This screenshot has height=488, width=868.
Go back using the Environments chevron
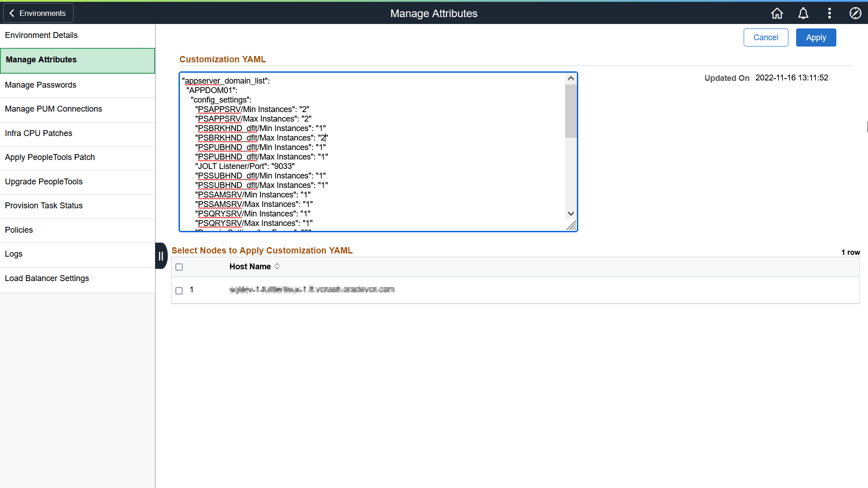[12, 13]
